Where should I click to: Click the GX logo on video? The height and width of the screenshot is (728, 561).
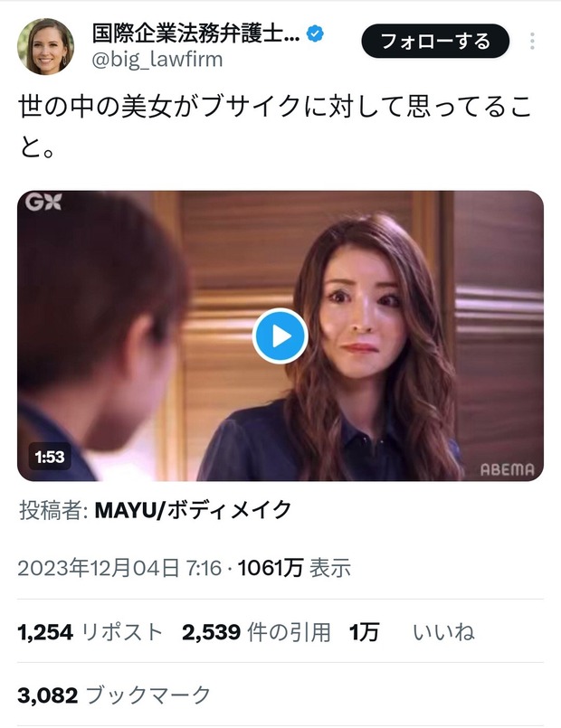pyautogui.click(x=43, y=202)
